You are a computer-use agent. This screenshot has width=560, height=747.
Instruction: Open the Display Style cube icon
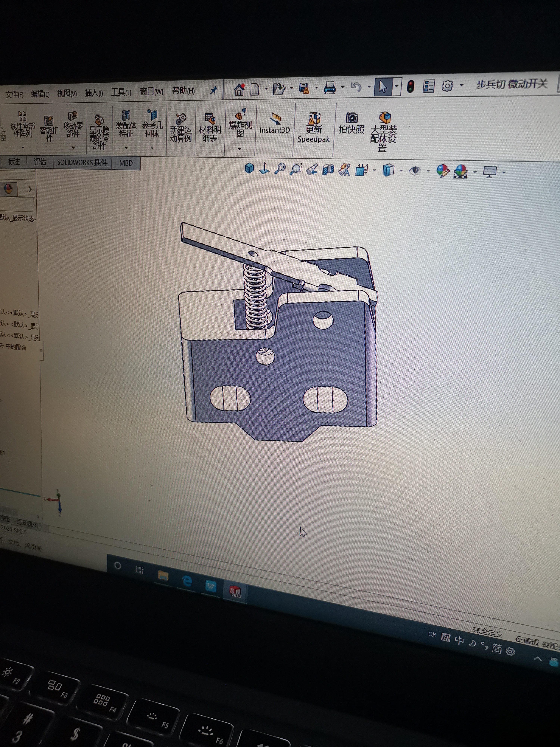coord(388,170)
